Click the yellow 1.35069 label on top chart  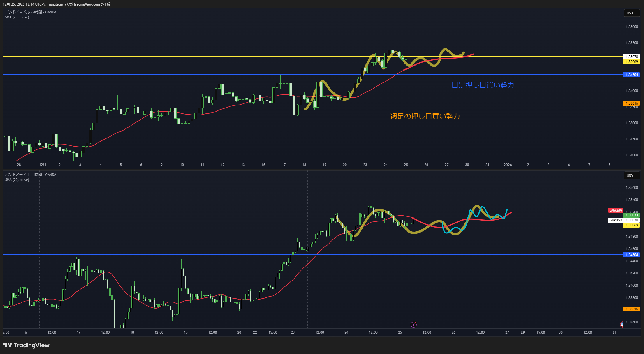[631, 62]
